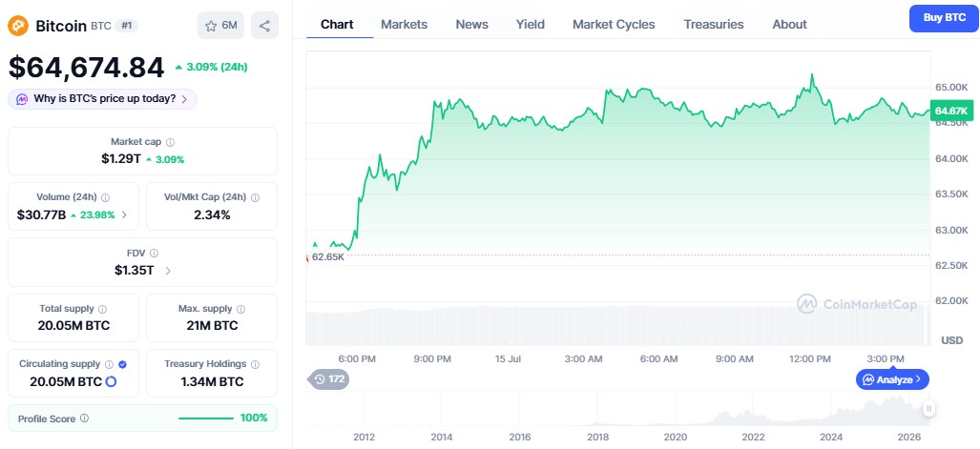This screenshot has height=449, width=980.
Task: Click the Profile Score progress bar
Action: [205, 418]
